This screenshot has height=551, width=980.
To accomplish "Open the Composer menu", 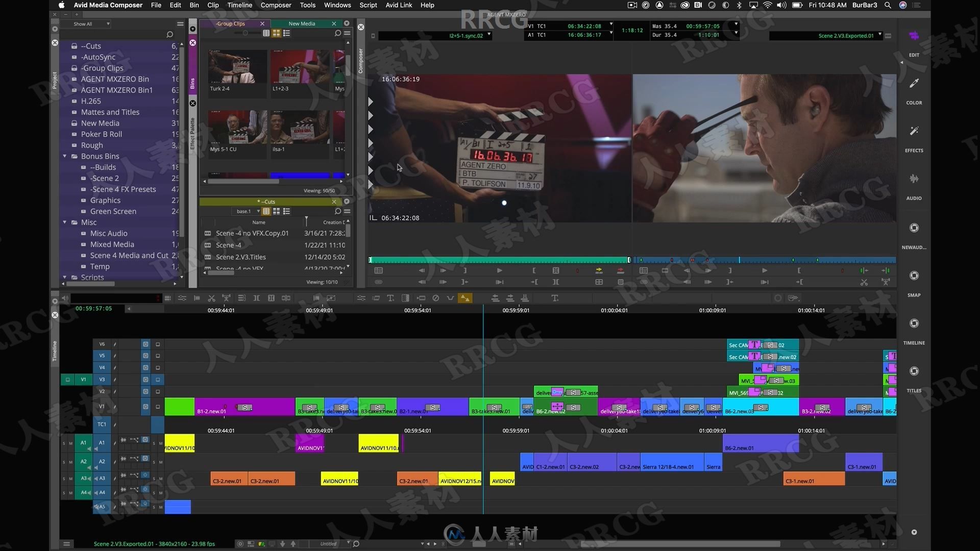I will pos(276,5).
